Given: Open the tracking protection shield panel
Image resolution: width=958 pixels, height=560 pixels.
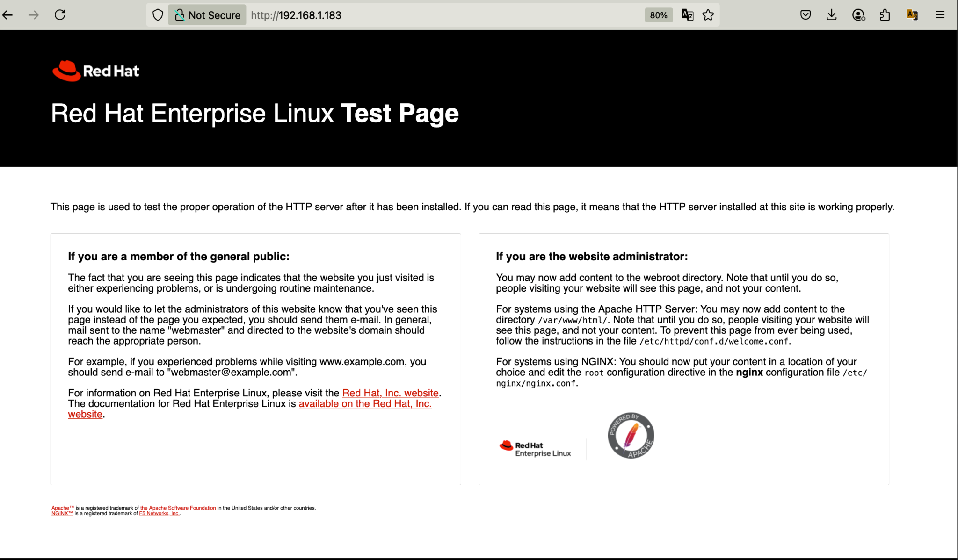Looking at the screenshot, I should coord(158,15).
